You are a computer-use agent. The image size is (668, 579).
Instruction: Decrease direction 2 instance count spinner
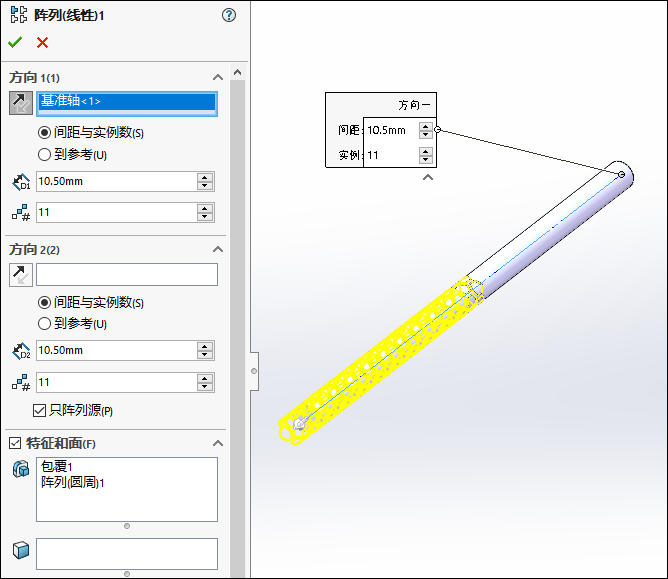pyautogui.click(x=205, y=386)
